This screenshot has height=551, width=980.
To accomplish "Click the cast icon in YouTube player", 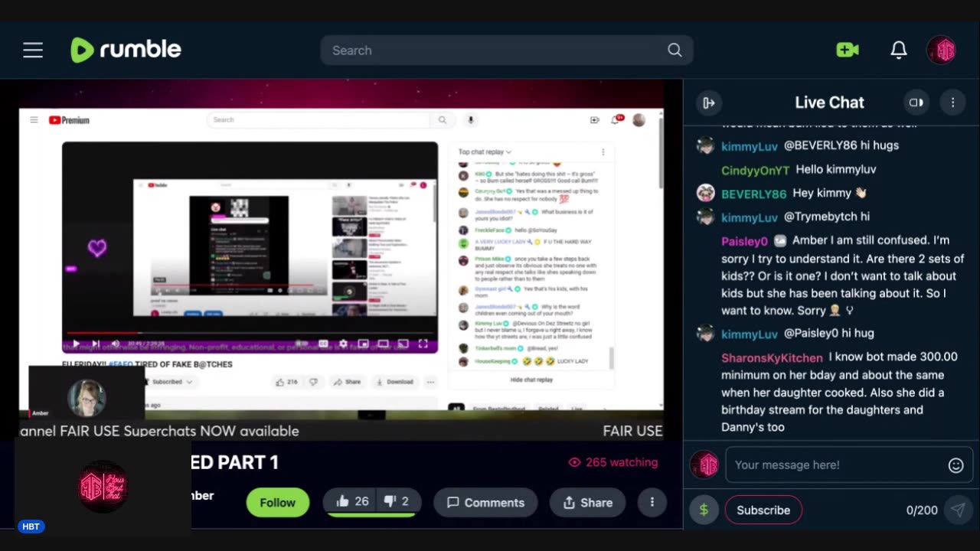I will 403,344.
